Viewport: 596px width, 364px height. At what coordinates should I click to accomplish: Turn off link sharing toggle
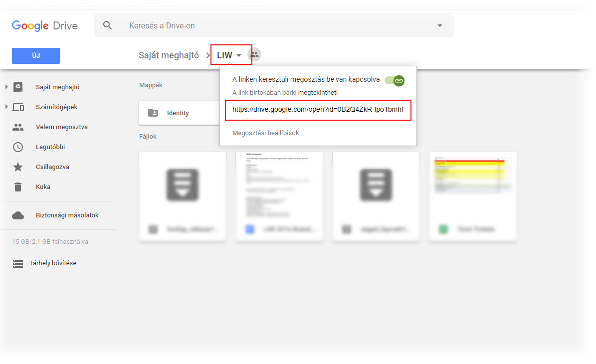tap(395, 80)
